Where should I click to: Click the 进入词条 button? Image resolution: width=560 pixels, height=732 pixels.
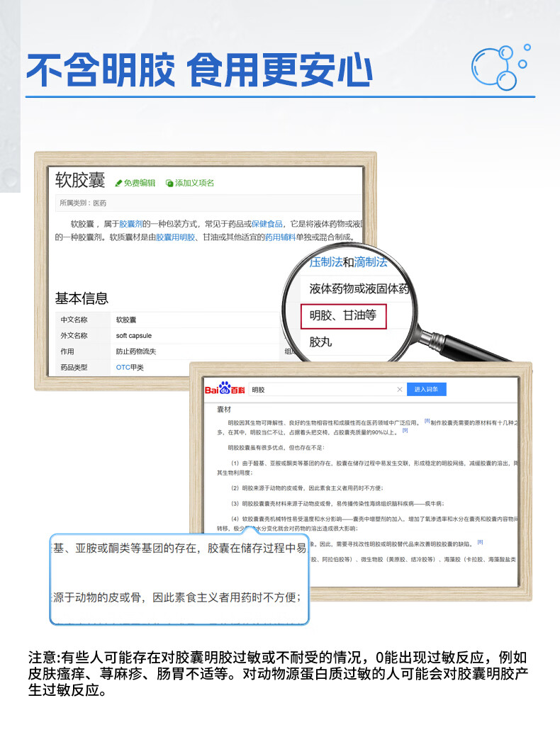point(427,389)
